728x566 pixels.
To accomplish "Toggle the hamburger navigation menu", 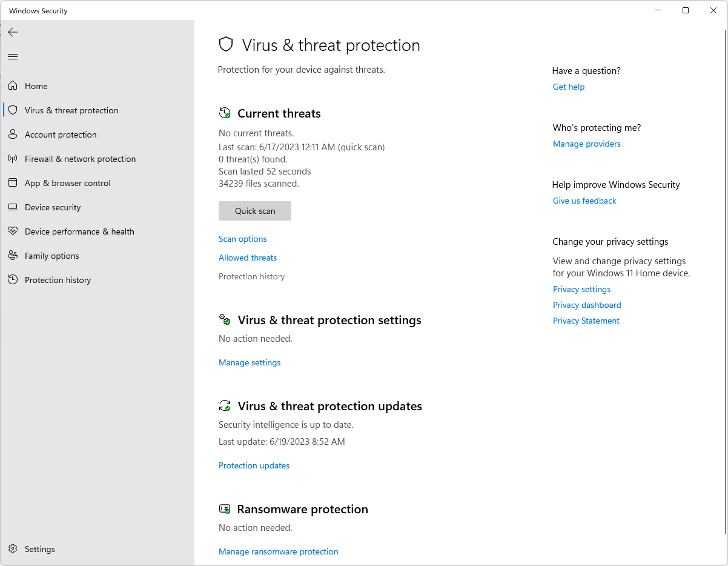I will [13, 57].
